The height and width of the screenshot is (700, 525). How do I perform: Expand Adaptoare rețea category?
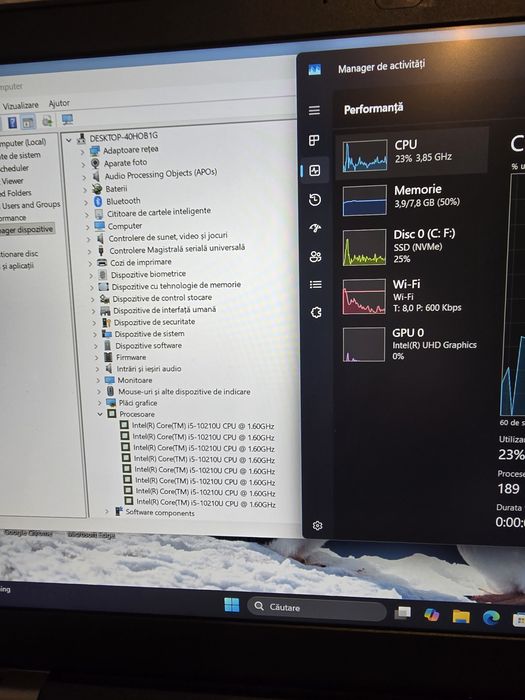[83, 152]
